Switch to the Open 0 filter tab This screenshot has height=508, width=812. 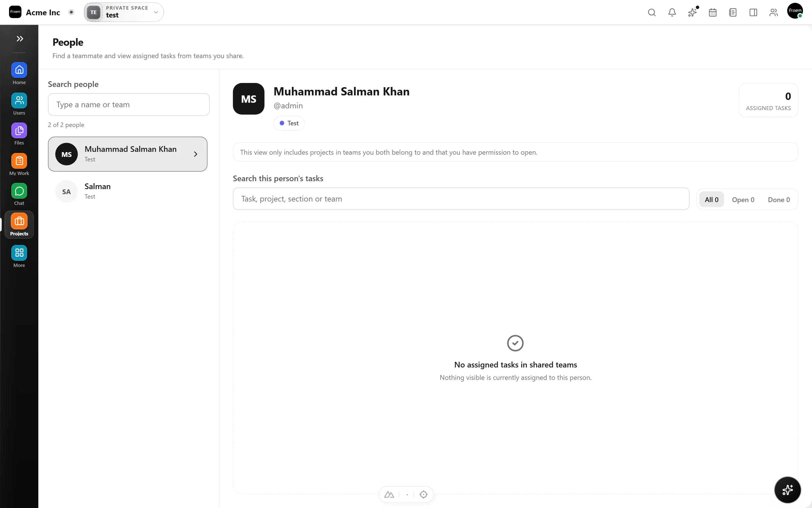pyautogui.click(x=743, y=200)
